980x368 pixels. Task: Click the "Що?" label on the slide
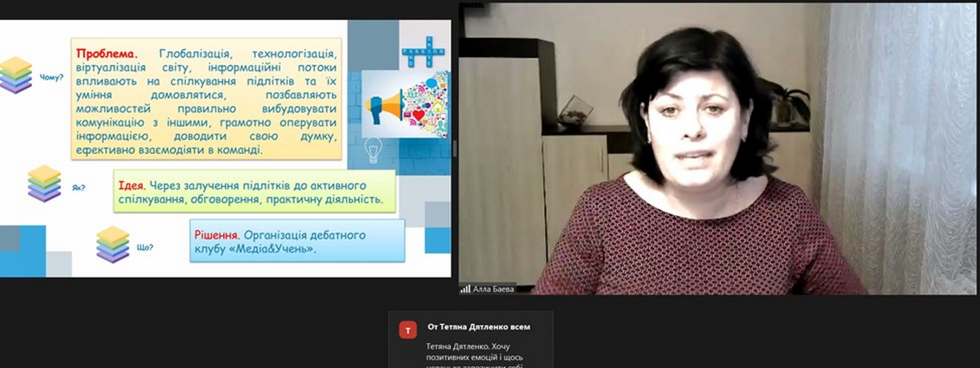pos(144,248)
